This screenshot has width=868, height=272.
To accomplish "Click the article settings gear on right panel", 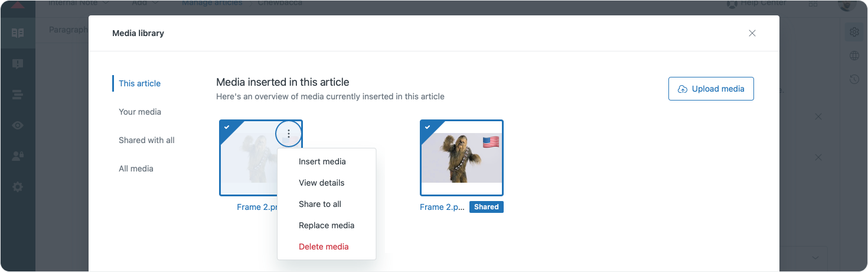I will tap(854, 32).
